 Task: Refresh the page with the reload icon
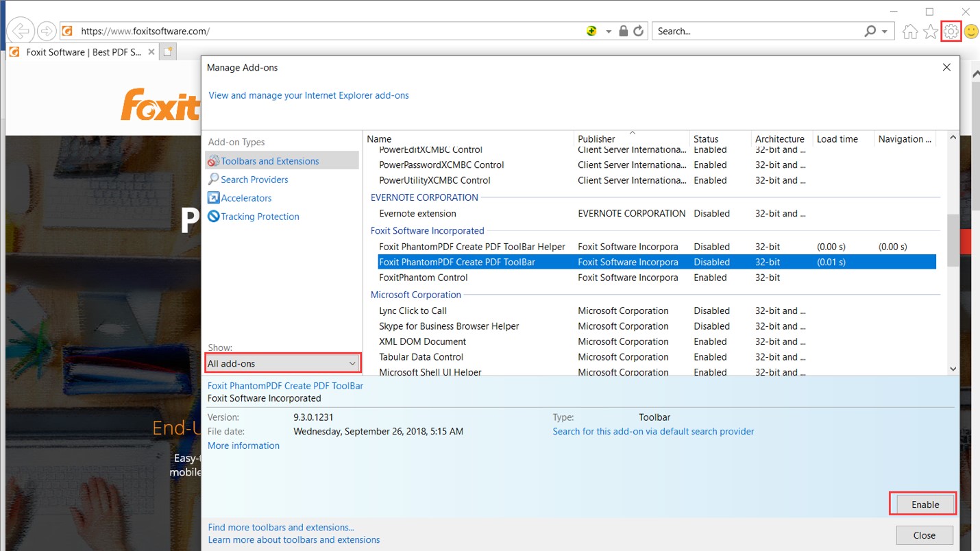tap(638, 31)
